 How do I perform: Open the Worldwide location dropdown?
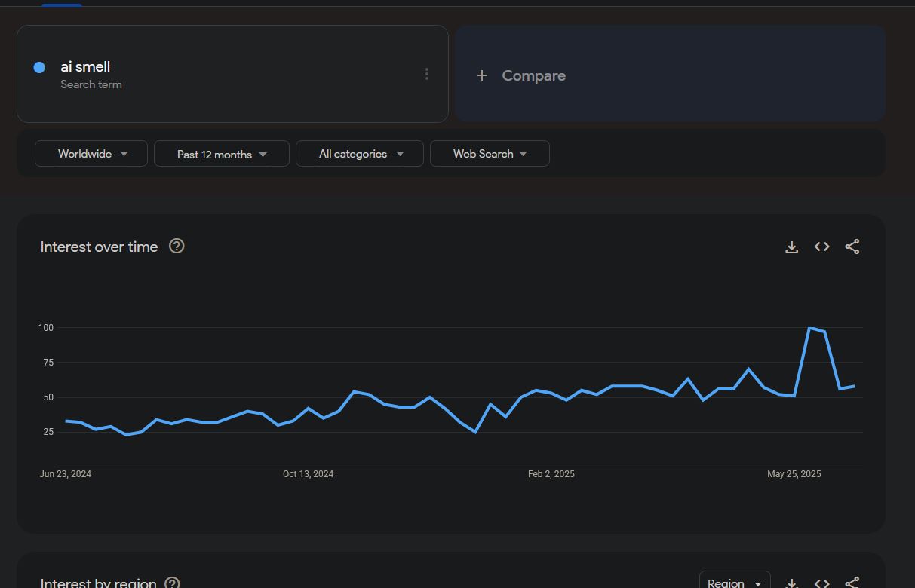point(91,154)
